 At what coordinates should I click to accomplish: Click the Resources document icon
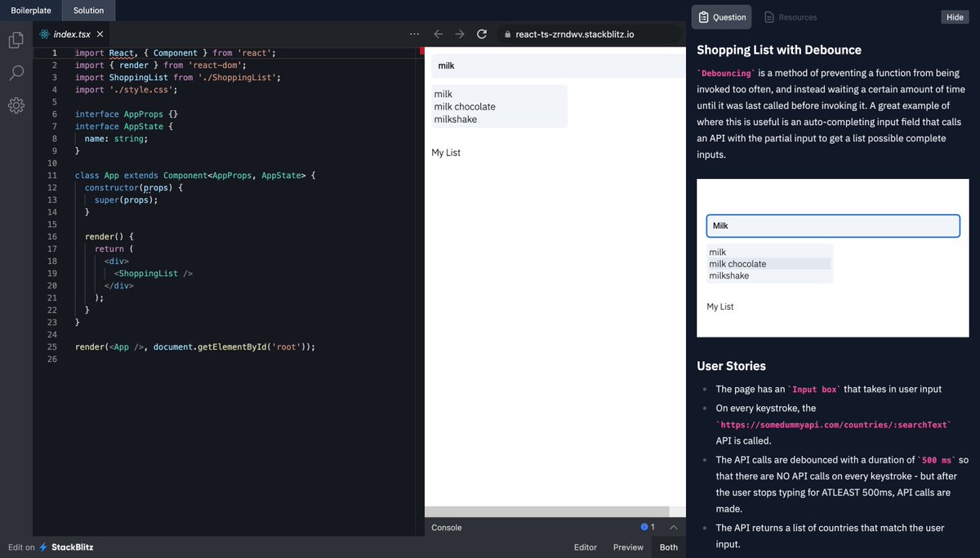click(x=769, y=17)
